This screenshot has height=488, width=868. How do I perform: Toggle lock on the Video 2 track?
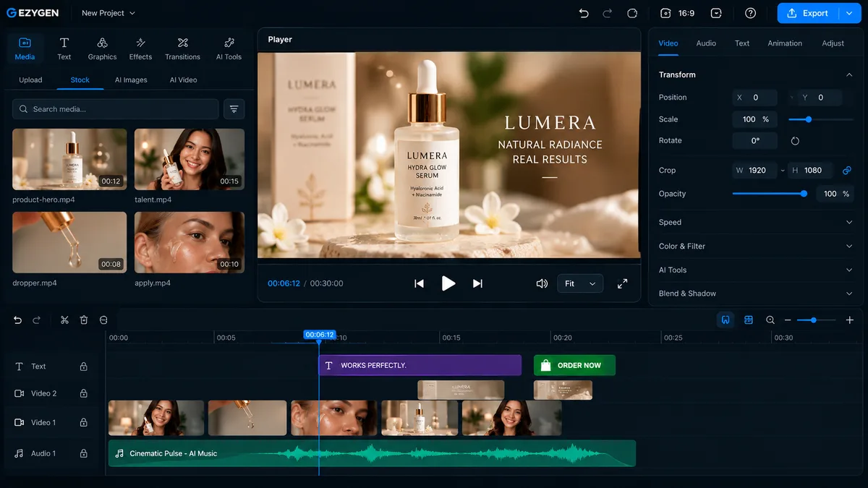click(x=83, y=393)
